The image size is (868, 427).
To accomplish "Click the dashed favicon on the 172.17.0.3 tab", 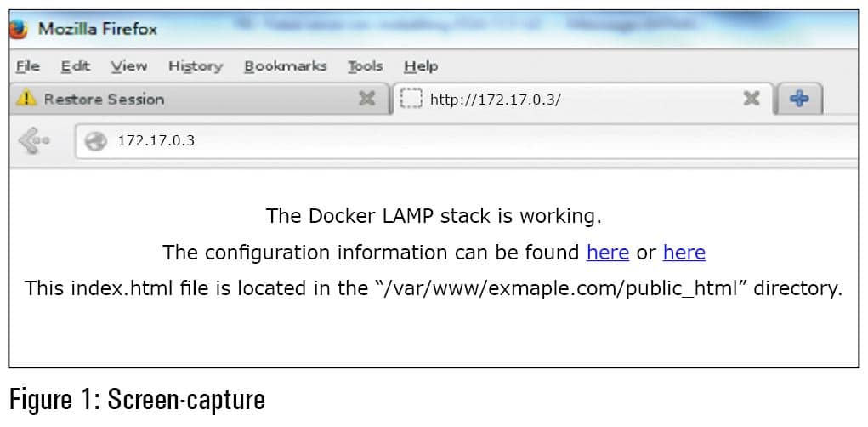I will click(x=411, y=99).
